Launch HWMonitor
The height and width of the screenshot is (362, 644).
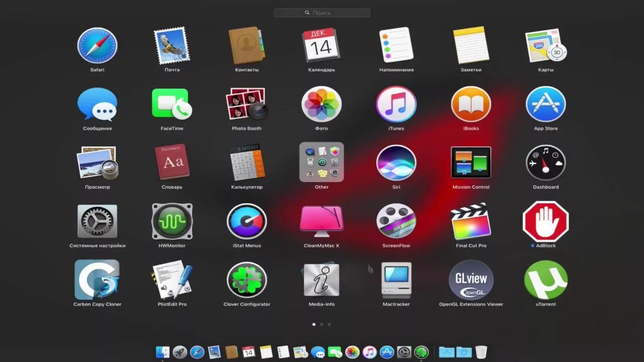[172, 221]
